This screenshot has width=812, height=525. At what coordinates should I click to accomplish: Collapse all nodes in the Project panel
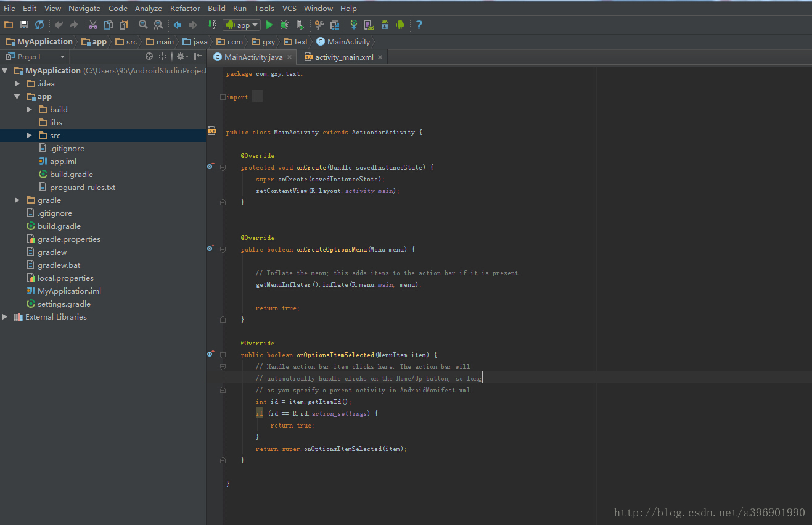pyautogui.click(x=162, y=56)
